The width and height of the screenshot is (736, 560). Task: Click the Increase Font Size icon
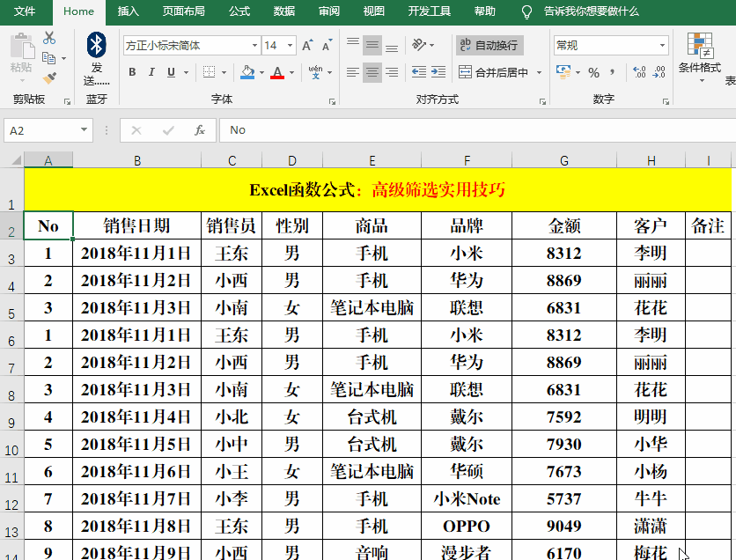point(306,46)
